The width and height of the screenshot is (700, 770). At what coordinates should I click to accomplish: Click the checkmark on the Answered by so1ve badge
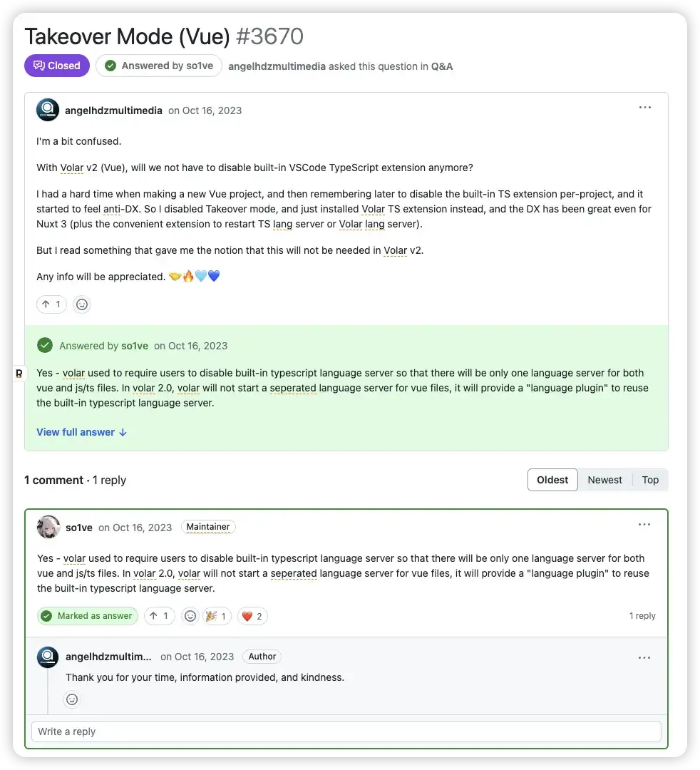pyautogui.click(x=110, y=66)
